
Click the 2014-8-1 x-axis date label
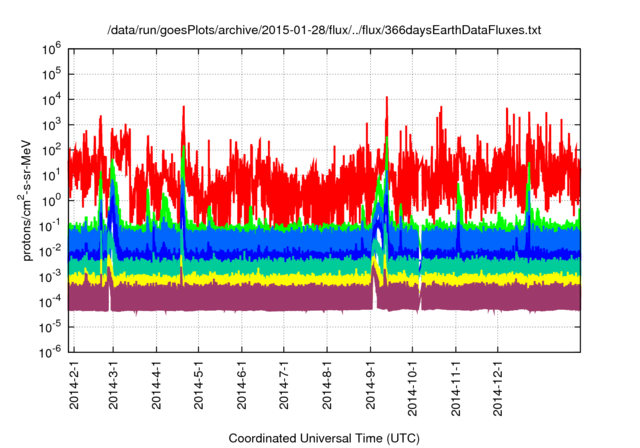(x=327, y=384)
